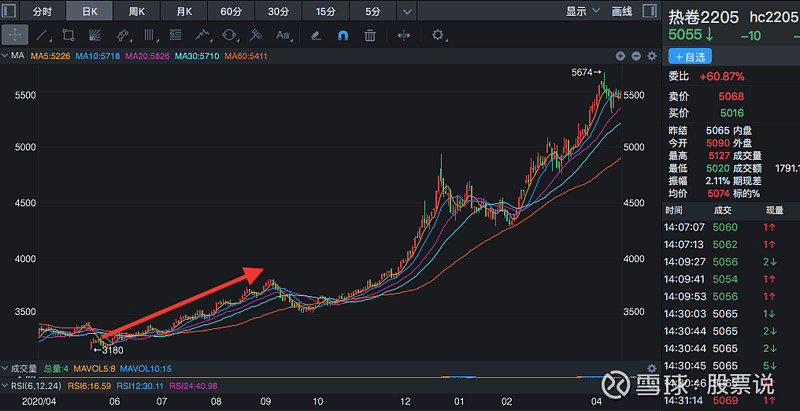Open the drawing toolbar settings gear
800x411 pixels.
click(438, 35)
